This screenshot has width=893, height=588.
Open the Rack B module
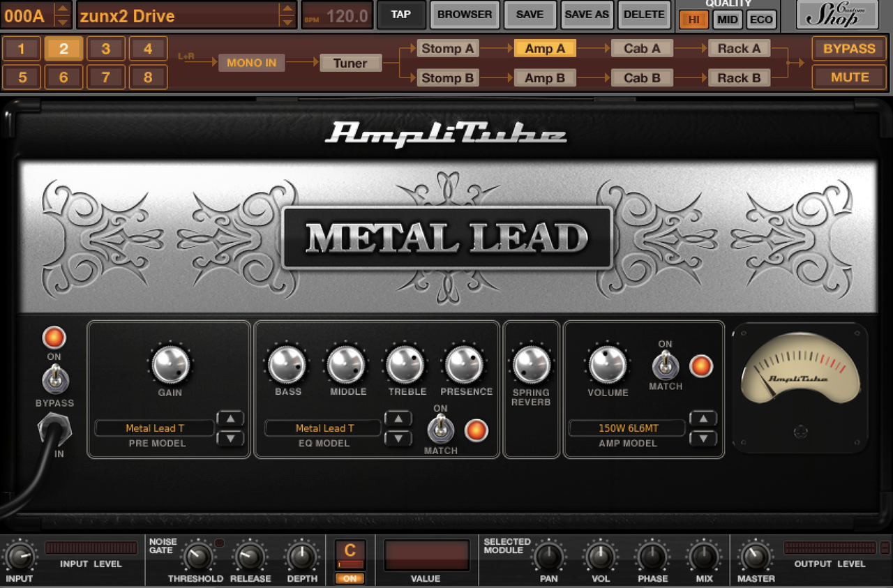(x=740, y=78)
